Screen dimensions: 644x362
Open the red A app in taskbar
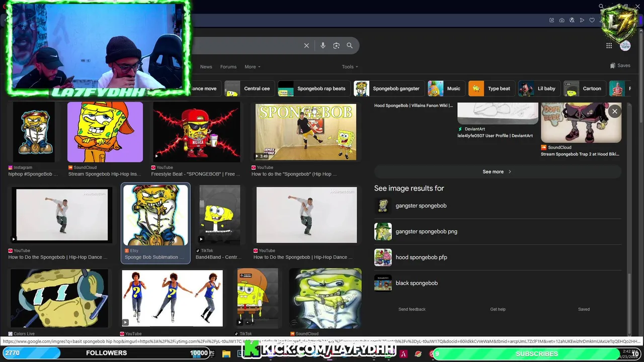(x=403, y=354)
